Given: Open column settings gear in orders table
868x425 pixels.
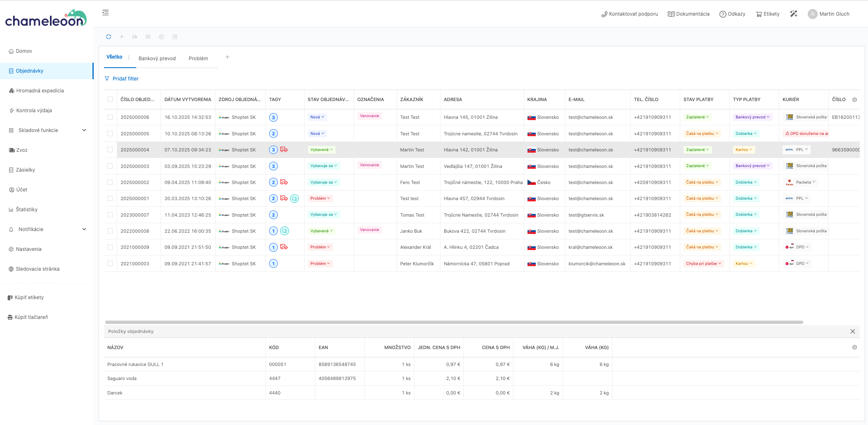Looking at the screenshot, I should coord(854,99).
